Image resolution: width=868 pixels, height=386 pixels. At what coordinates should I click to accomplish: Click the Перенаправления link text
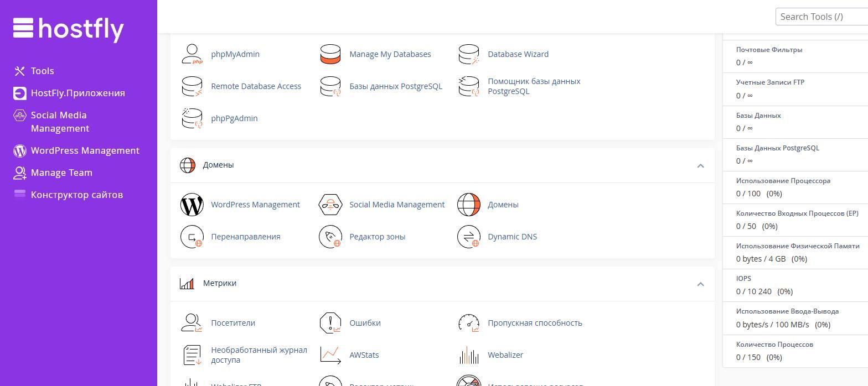[x=245, y=237]
